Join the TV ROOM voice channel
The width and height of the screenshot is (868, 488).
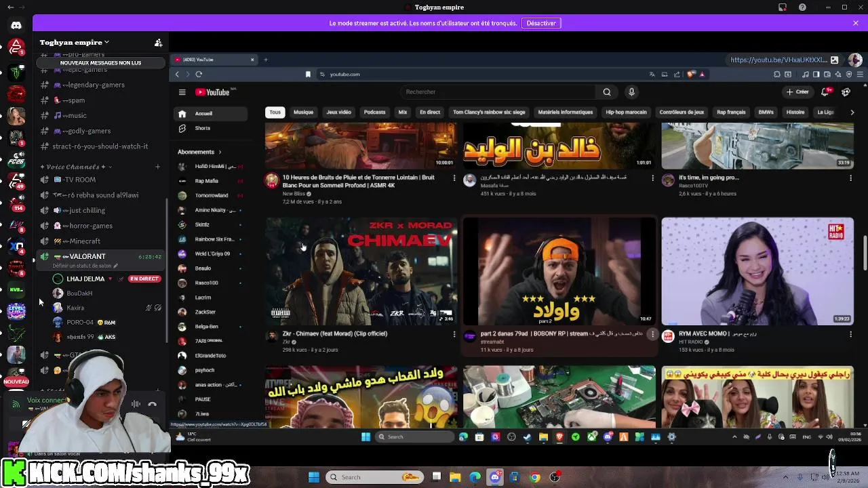(100, 180)
